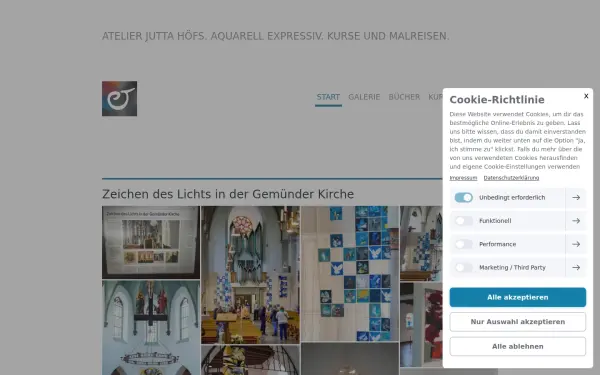This screenshot has width=600, height=375.
Task: Enable the Funktionell cookie switch
Action: pos(463,221)
